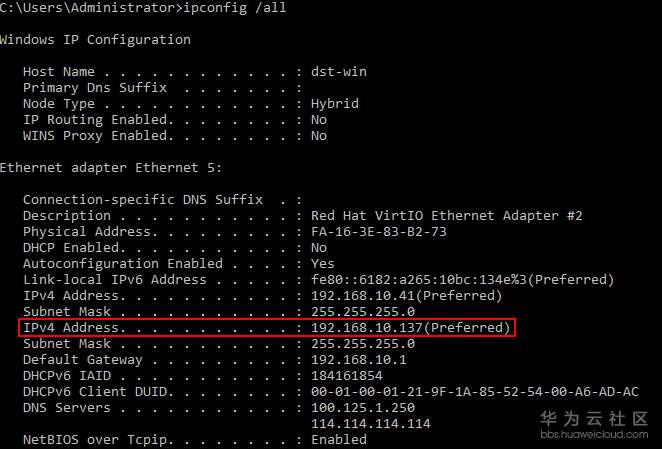Screen dimensions: 662x449
Task: Click the ipconfig /all command text
Action: tap(226, 8)
